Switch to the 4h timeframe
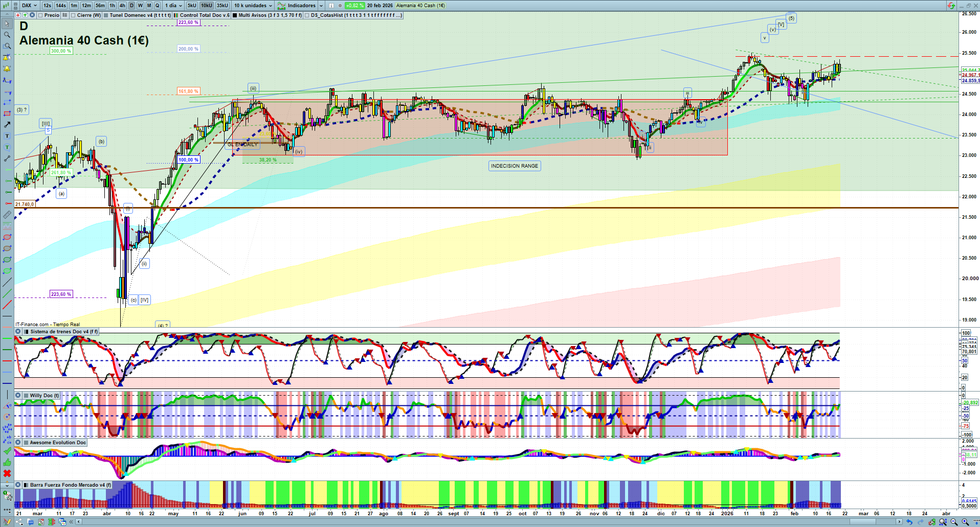 click(122, 6)
